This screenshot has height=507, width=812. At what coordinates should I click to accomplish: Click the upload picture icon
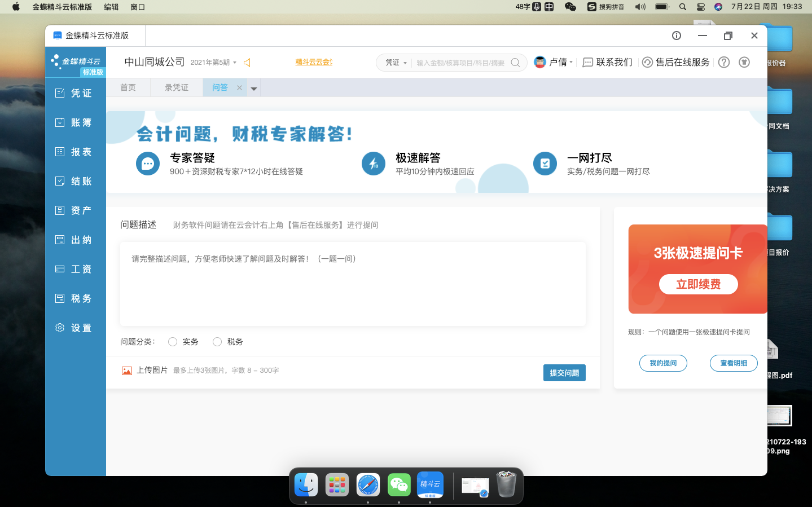tap(127, 371)
